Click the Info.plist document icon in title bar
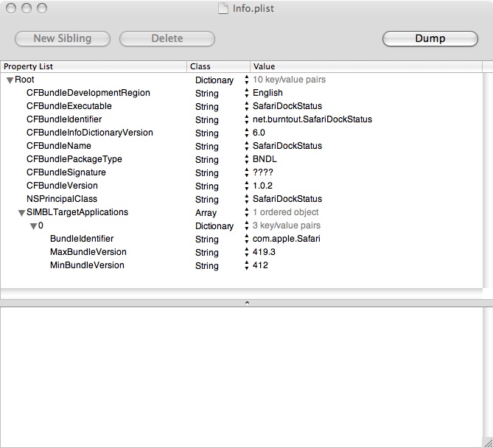Viewport: 493px width, 448px height. 223,8
